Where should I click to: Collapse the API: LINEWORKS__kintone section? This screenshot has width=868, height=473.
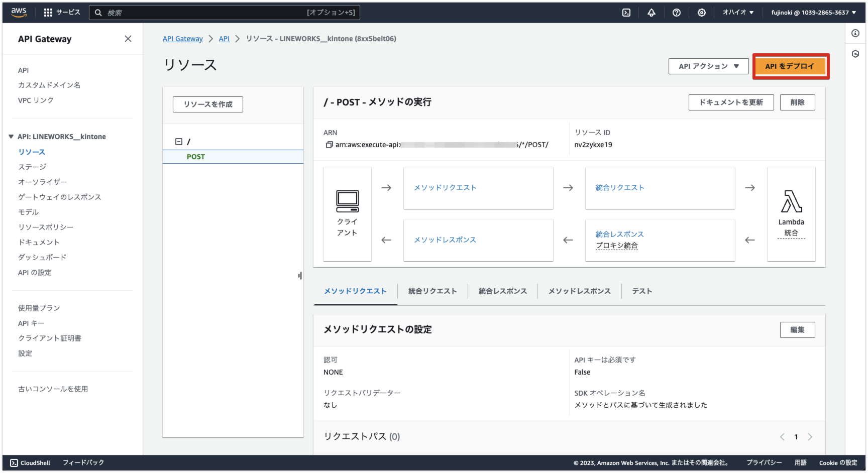pyautogui.click(x=11, y=137)
